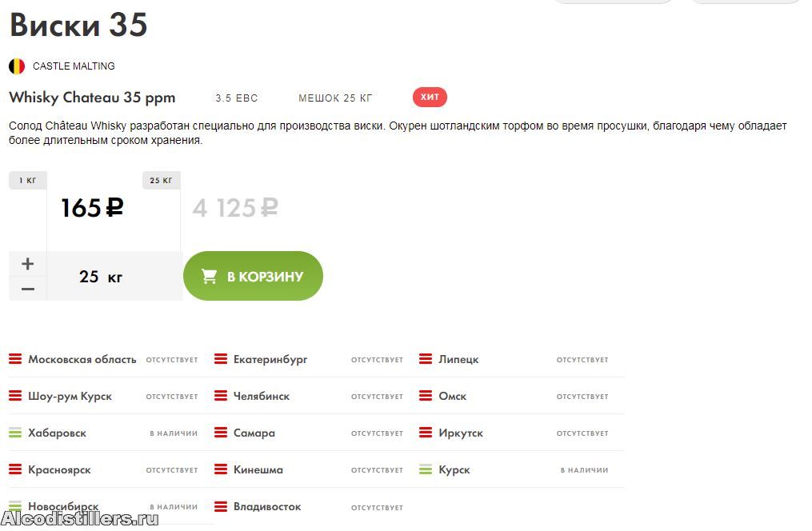The height and width of the screenshot is (531, 812).
Task: Click В НАЛИЧИИ status for Хабаровск
Action: (174, 433)
